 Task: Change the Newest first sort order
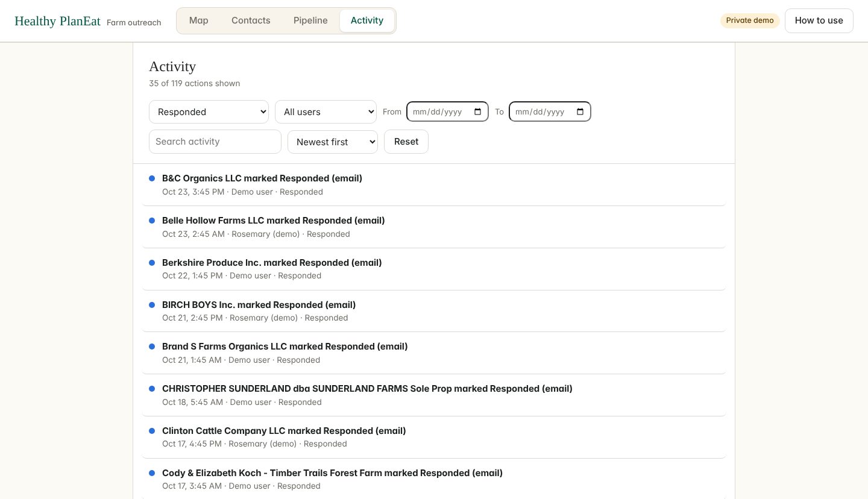tap(333, 142)
